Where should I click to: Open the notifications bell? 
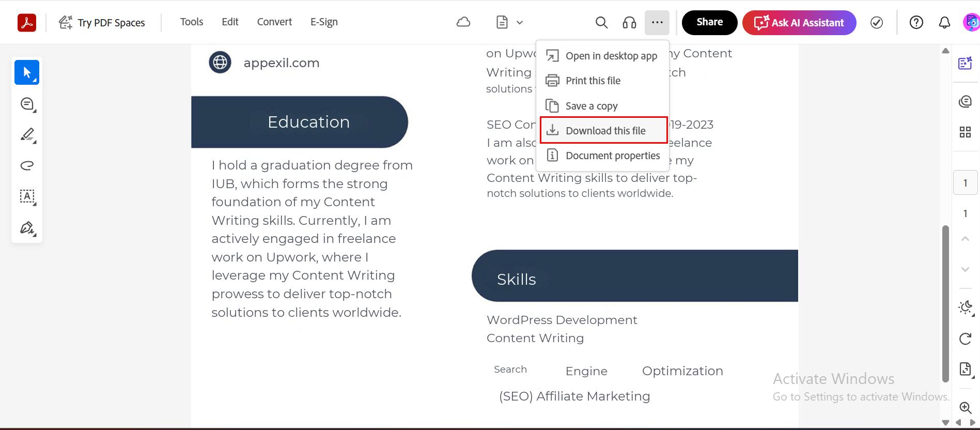tap(944, 23)
